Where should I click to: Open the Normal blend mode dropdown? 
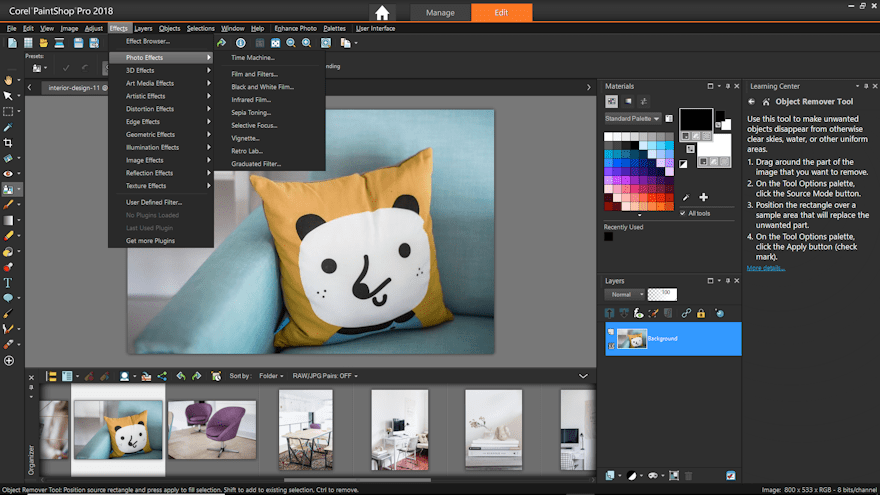pyautogui.click(x=624, y=295)
